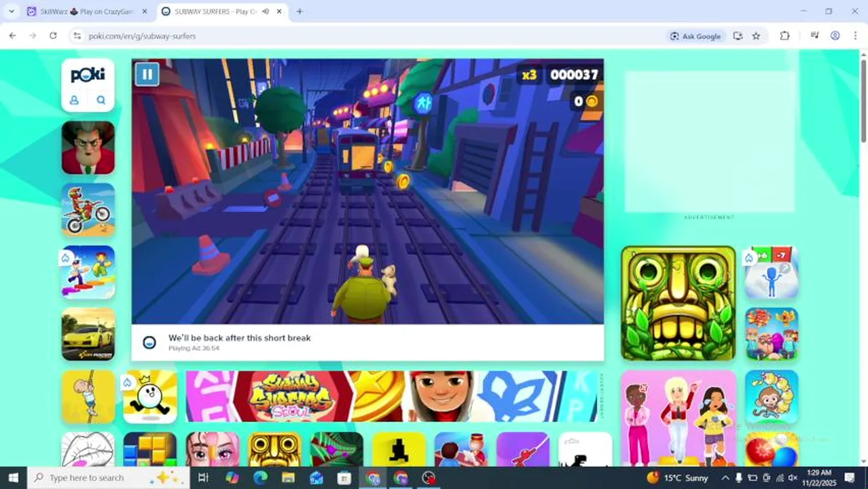Open the makeup girl face game thumbnail

click(x=213, y=450)
